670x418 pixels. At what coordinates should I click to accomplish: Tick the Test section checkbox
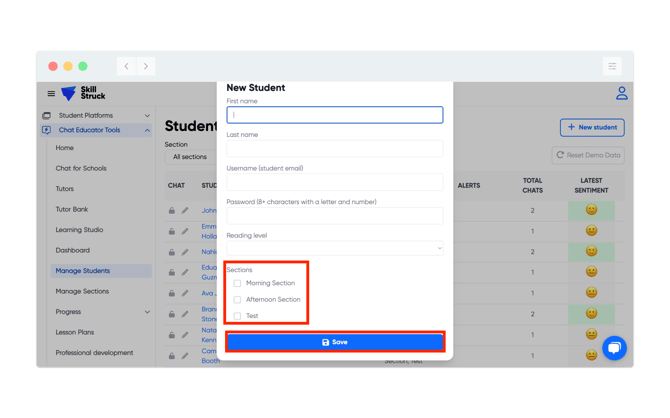coord(237,316)
